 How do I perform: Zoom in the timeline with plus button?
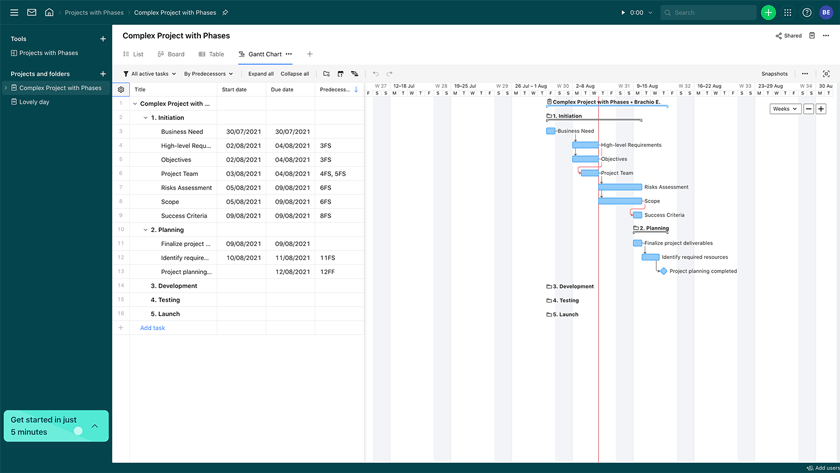[x=821, y=109]
